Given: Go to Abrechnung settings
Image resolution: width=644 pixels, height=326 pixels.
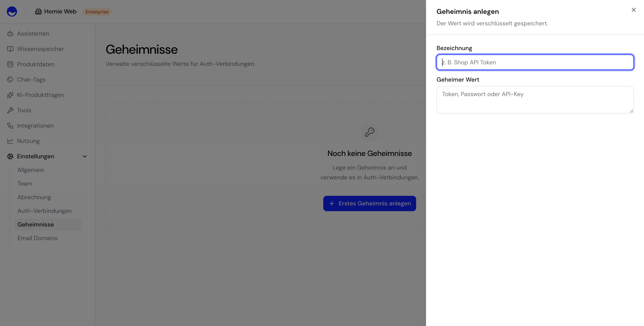Looking at the screenshot, I should 34,197.
